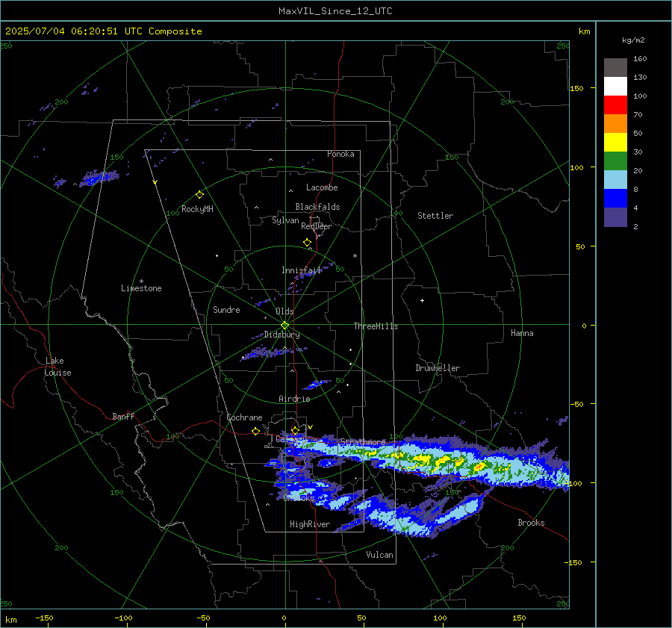This screenshot has height=628, width=672.
Task: Click the Strathmore map label
Action: 364,441
